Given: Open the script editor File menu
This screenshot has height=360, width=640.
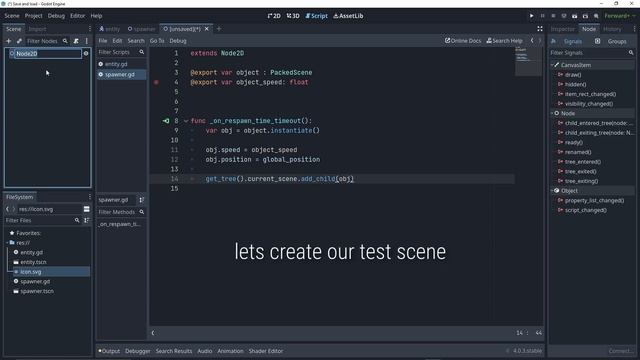Looking at the screenshot, I should (102, 41).
